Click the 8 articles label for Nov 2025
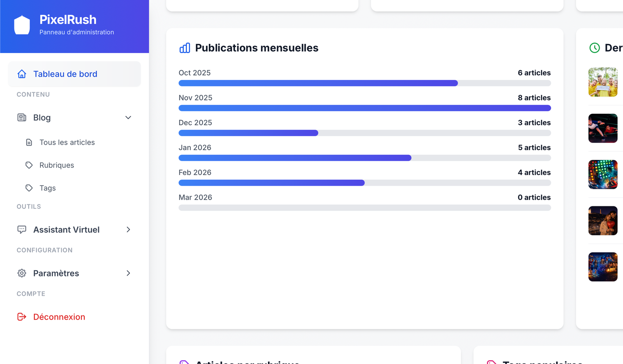This screenshot has height=364, width=623. tap(534, 98)
